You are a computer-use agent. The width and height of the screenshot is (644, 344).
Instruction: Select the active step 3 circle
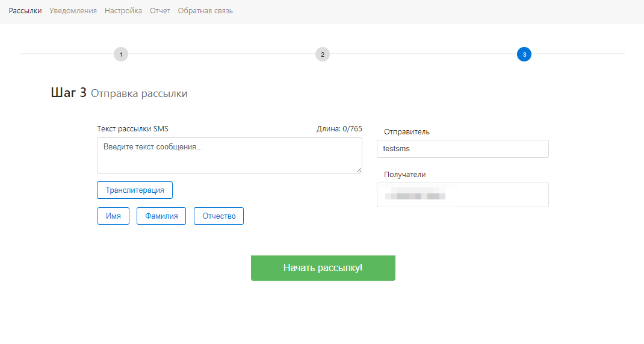point(524,54)
